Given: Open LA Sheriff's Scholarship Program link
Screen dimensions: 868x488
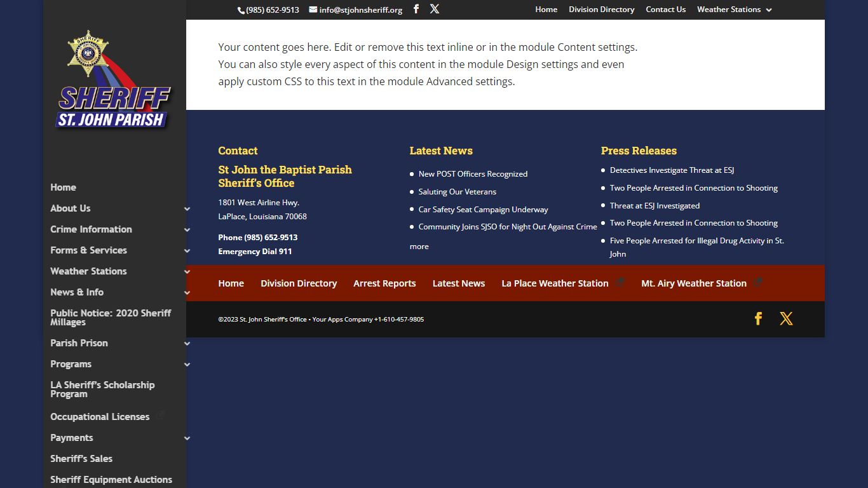Looking at the screenshot, I should click(102, 390).
